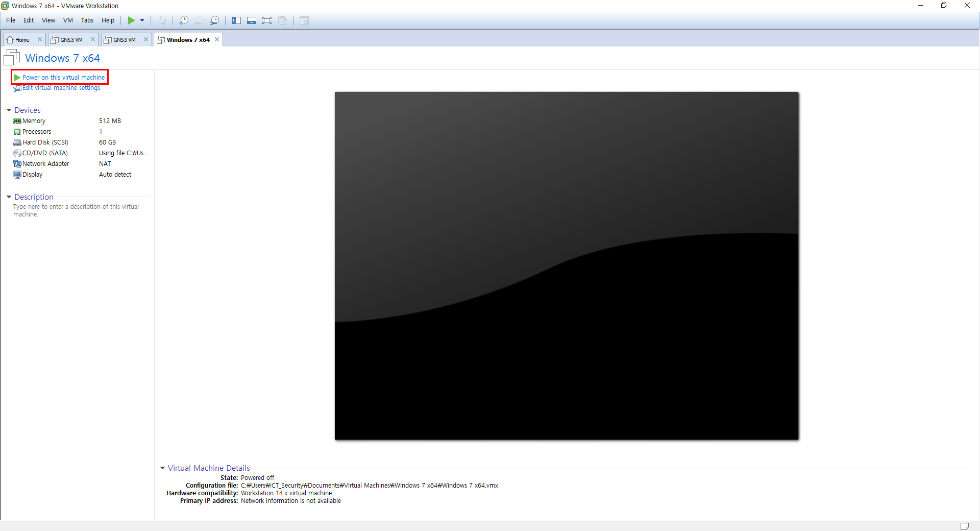Viewport: 980px width, 531px height.
Task: Select the Memory device row
Action: click(81, 121)
